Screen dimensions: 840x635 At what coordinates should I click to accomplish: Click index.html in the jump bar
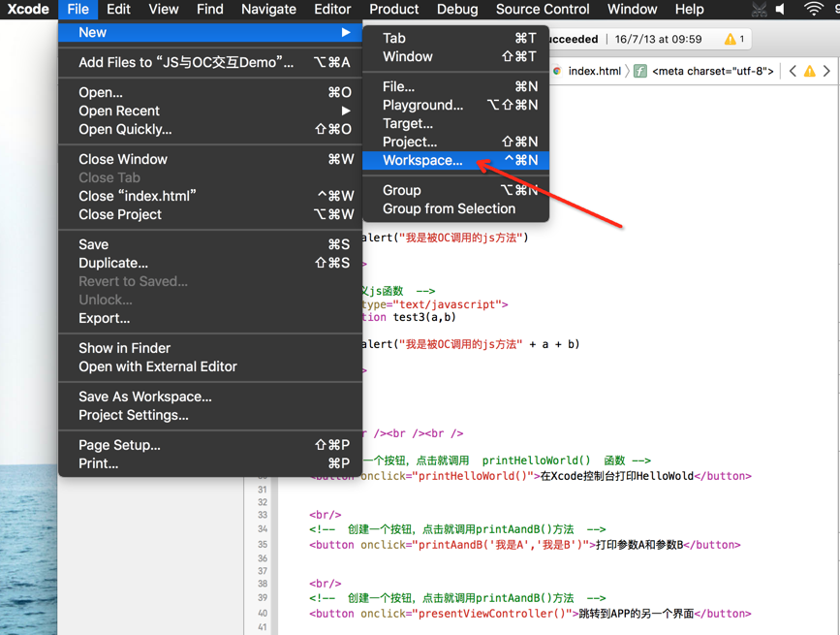tap(594, 71)
